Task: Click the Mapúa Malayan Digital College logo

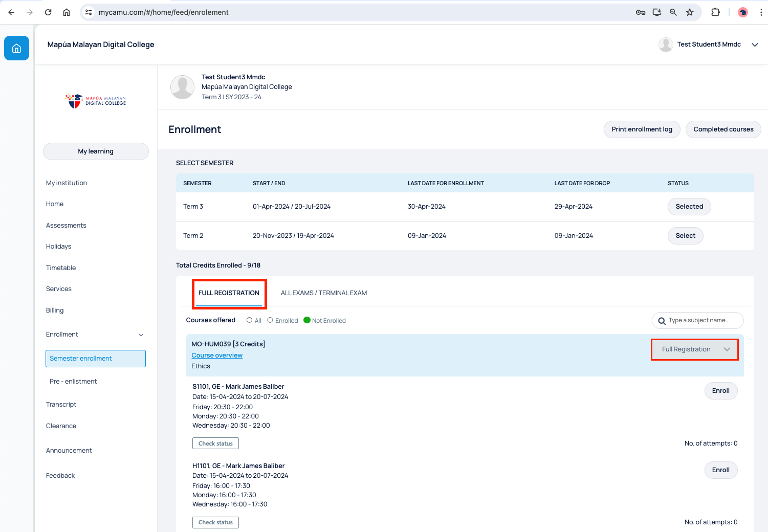Action: point(96,101)
